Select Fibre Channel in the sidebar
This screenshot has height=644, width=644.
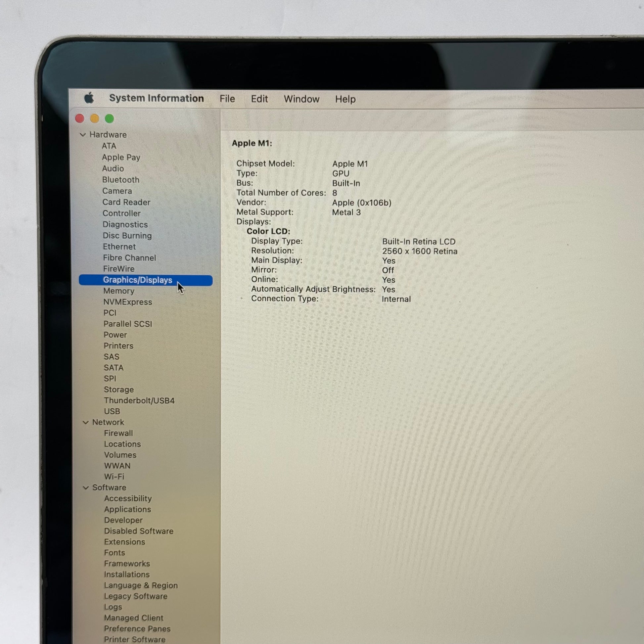[x=129, y=258]
